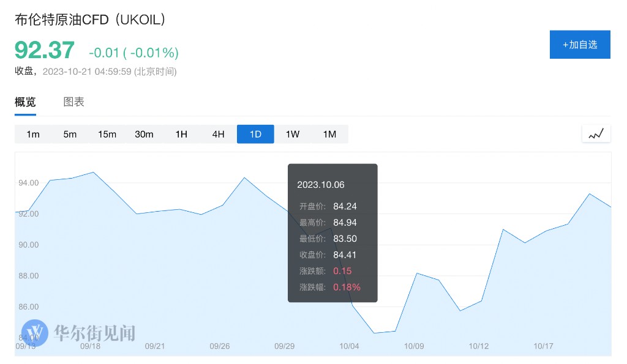The image size is (627, 364).
Task: Add UKOIL to watchlist with +加自选
Action: [x=580, y=45]
